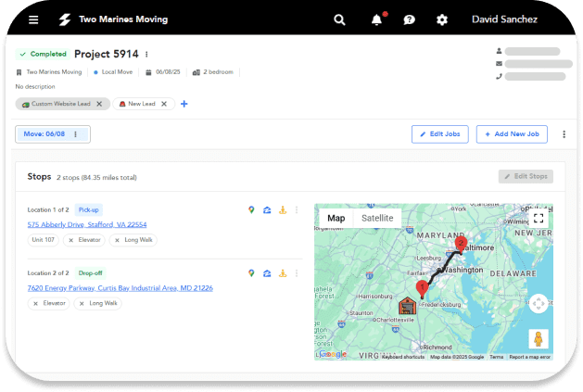Click the Pick-up badge
The image size is (583, 392).
(x=88, y=210)
